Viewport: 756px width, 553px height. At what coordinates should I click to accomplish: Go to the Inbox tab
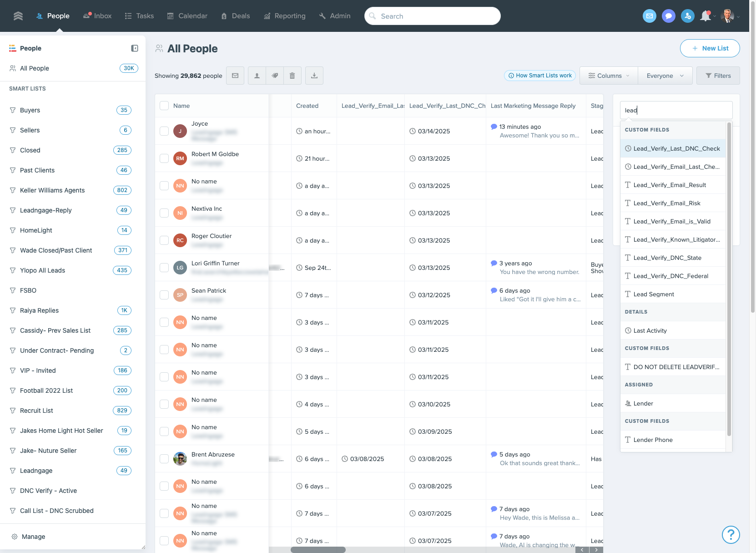click(x=97, y=16)
